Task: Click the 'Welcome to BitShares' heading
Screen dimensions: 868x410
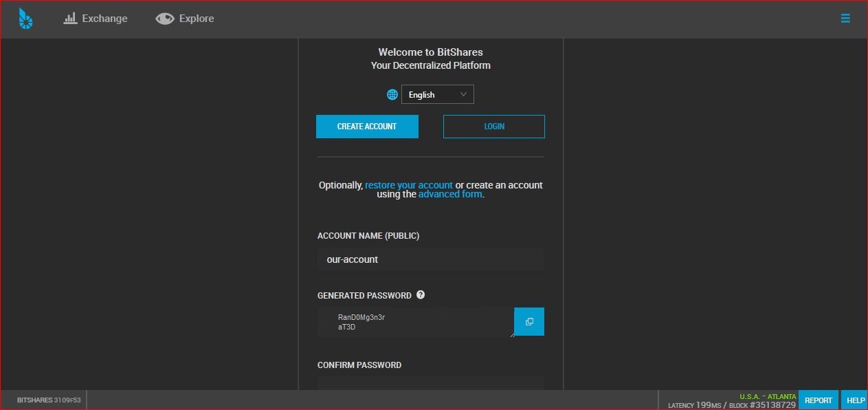Action: pos(431,52)
